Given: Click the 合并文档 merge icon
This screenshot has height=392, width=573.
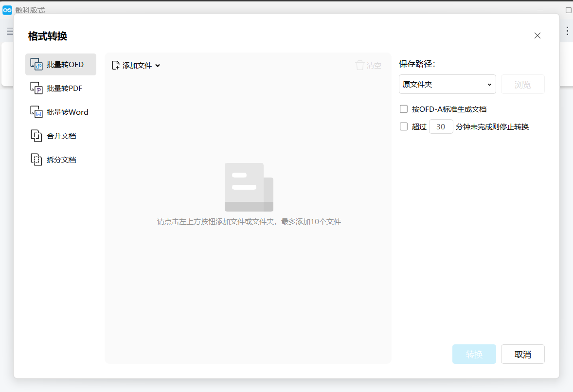Looking at the screenshot, I should [x=36, y=136].
